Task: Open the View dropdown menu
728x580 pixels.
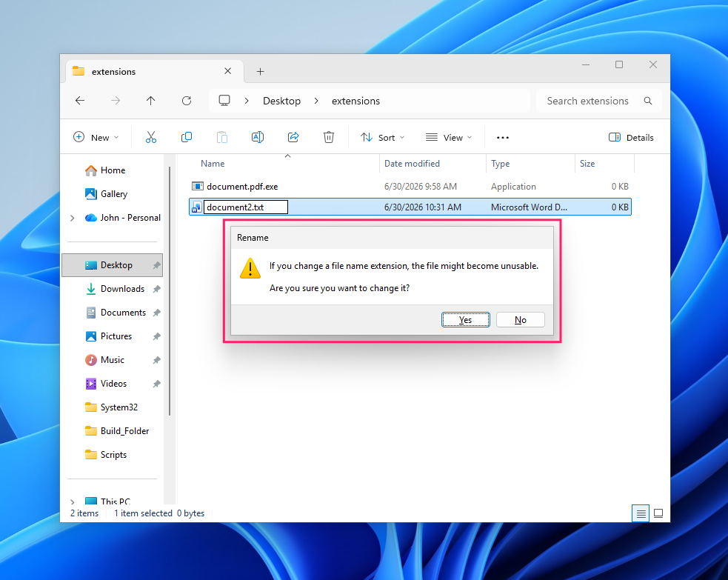Action: 449,138
